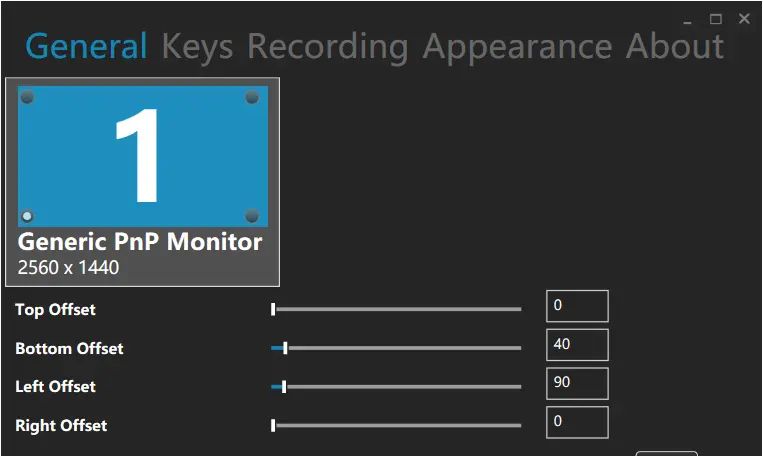Click the Bottom Offset slider handle
The image size is (763, 456).
point(286,348)
